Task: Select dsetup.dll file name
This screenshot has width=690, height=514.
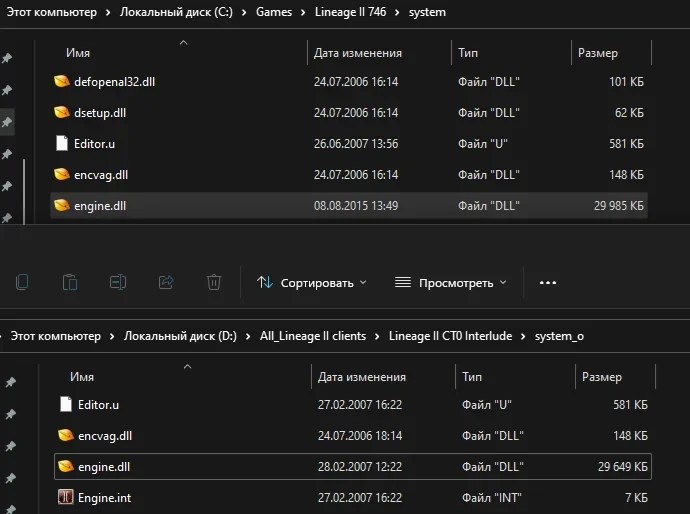Action: (100, 113)
